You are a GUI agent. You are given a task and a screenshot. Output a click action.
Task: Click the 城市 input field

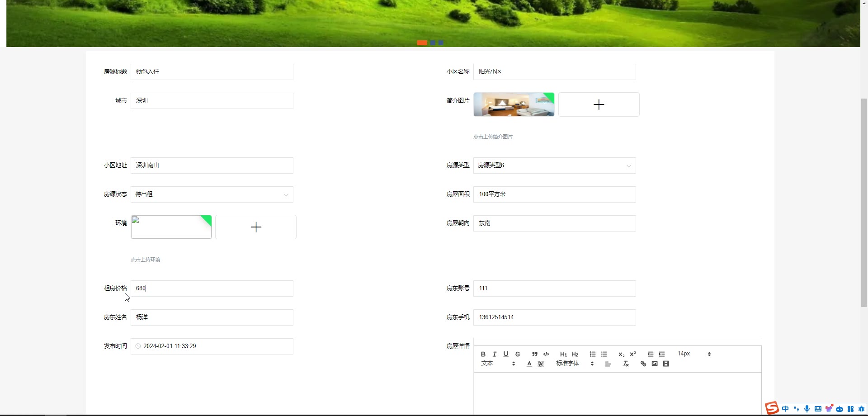(212, 101)
